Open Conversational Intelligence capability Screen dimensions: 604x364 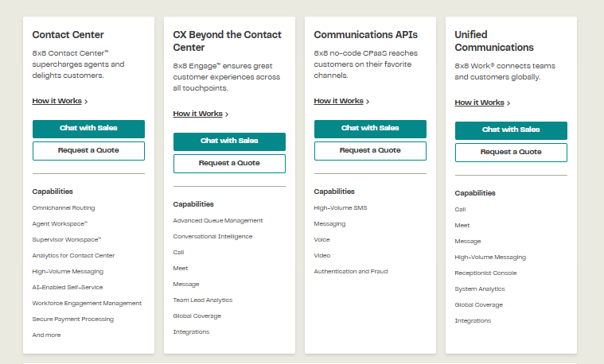[212, 237]
